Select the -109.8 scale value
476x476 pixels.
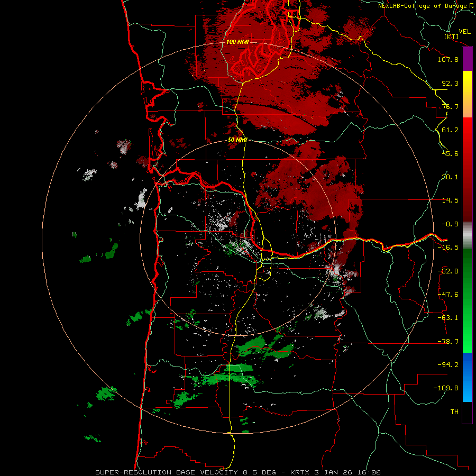pos(446,388)
